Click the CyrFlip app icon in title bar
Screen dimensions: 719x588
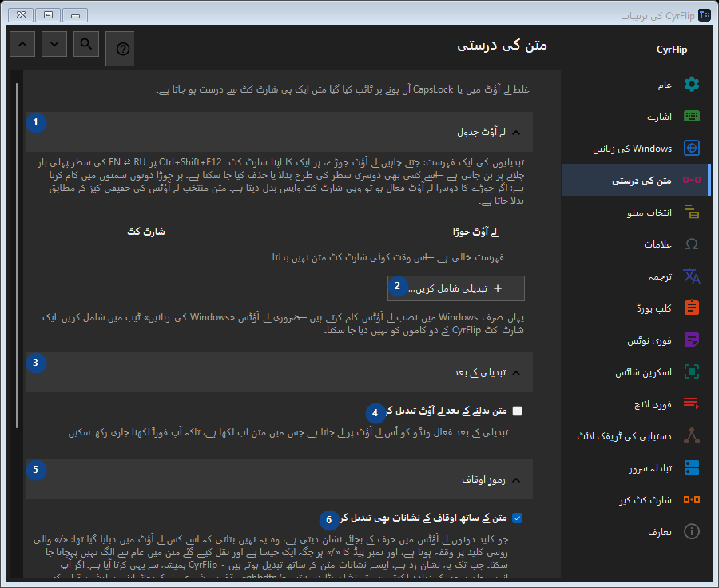pyautogui.click(x=705, y=15)
